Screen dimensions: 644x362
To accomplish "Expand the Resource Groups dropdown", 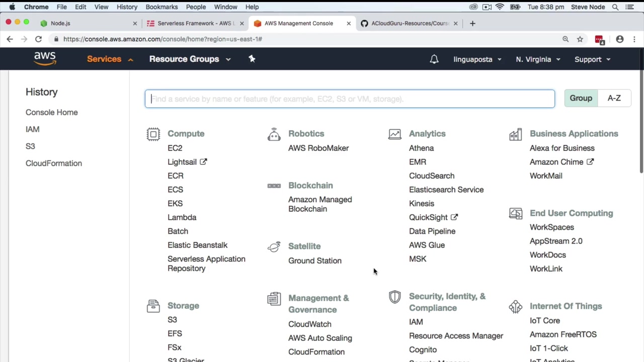I will click(x=190, y=59).
